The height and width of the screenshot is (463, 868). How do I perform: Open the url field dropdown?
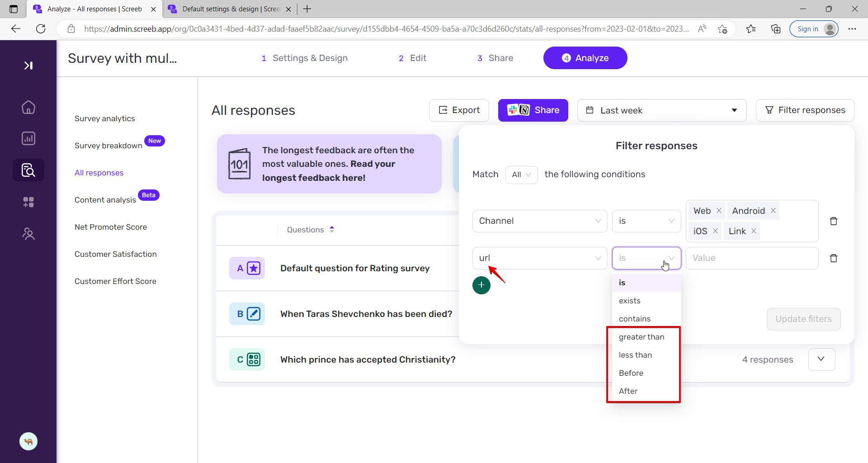pyautogui.click(x=540, y=258)
